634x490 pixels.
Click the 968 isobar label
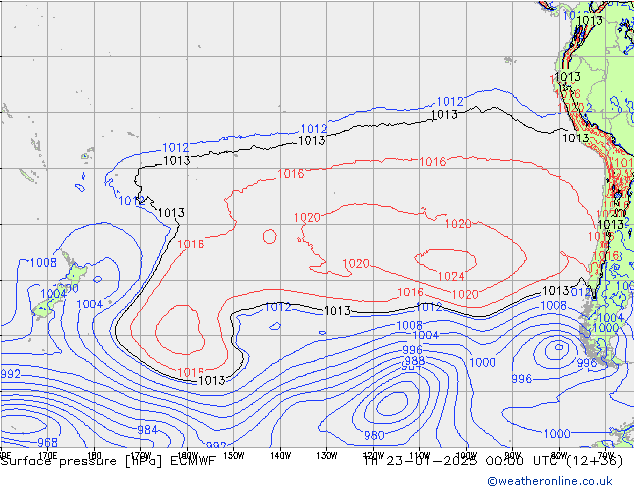click(47, 442)
